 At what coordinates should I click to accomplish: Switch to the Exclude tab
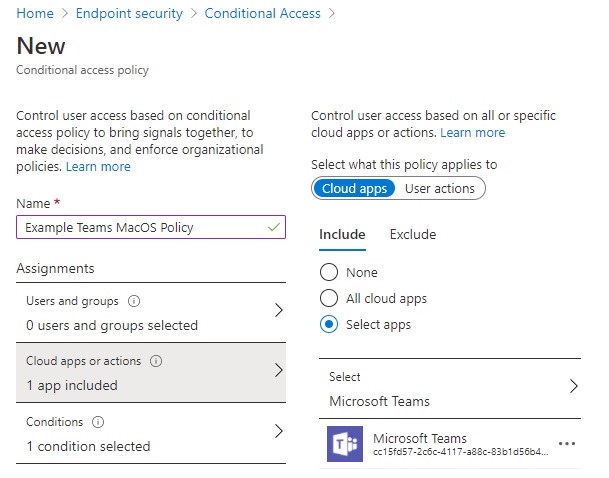pyautogui.click(x=413, y=234)
